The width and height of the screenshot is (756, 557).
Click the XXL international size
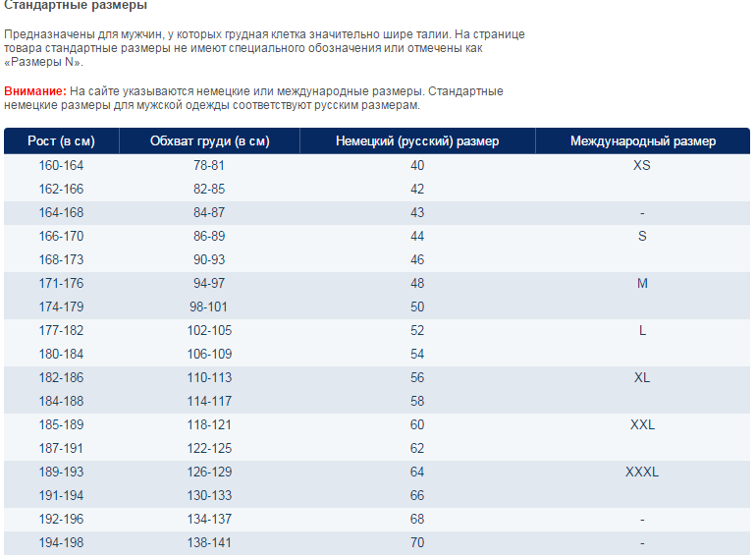point(642,424)
